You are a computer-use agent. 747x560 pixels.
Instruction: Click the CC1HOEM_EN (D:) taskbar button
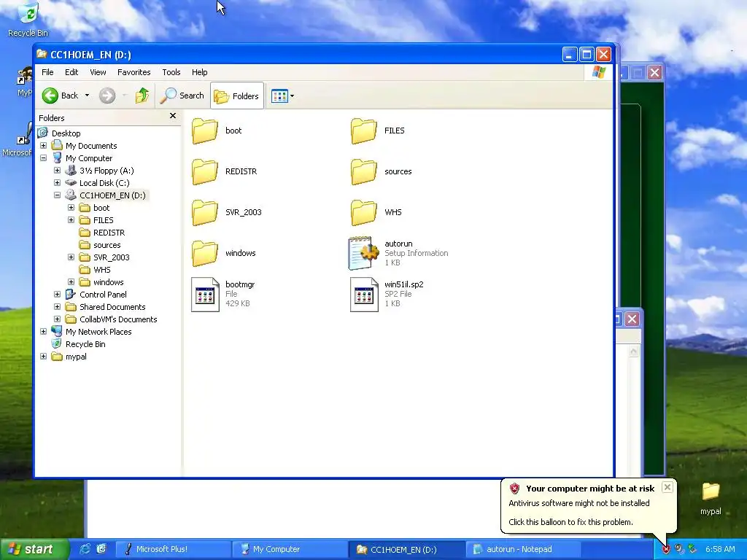click(x=406, y=549)
